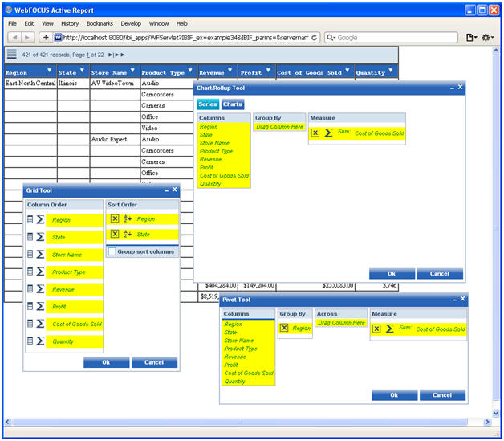This screenshot has width=504, height=441.
Task: Open the State column header dropdown
Action: 83,71
